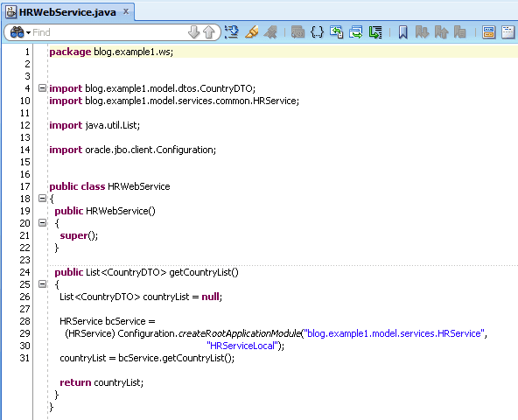Image resolution: width=518 pixels, height=420 pixels.
Task: Collapse the import block at line 4
Action: 42,87
